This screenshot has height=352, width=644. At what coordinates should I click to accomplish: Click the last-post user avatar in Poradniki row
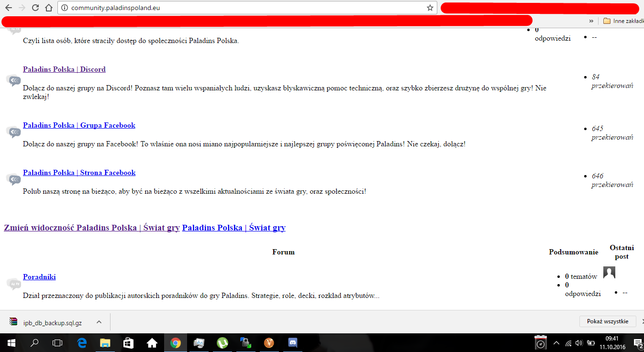609,273
